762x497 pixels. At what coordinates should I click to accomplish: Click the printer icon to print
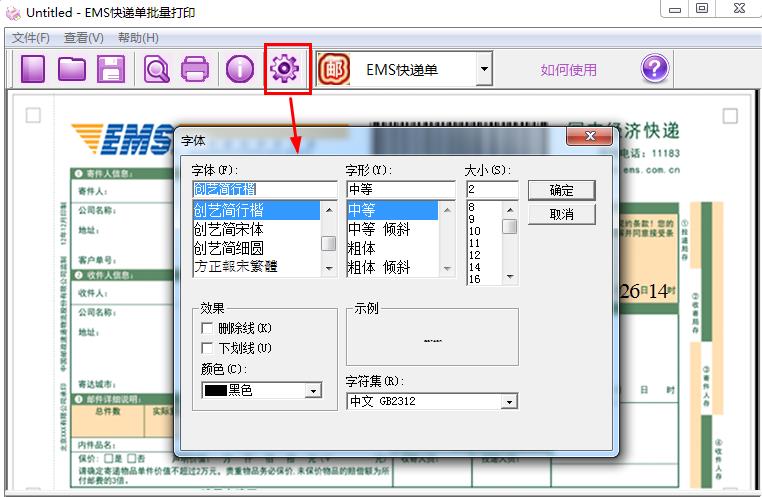coord(194,69)
